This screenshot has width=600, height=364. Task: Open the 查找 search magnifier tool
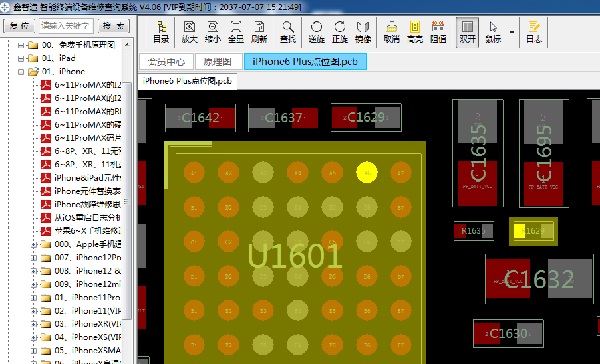[x=288, y=32]
